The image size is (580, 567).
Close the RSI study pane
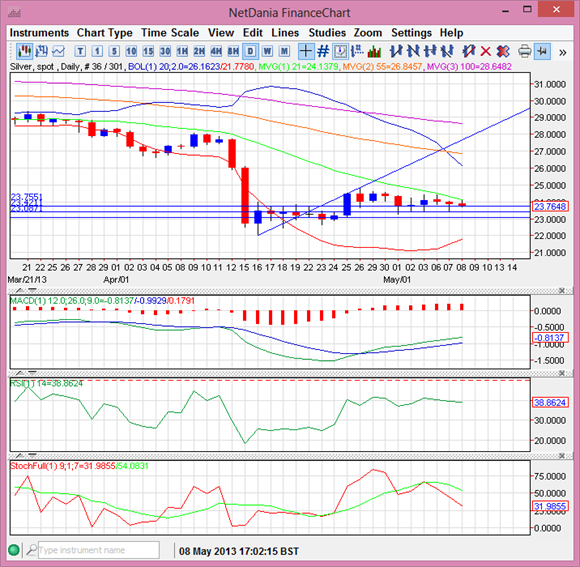(562, 373)
